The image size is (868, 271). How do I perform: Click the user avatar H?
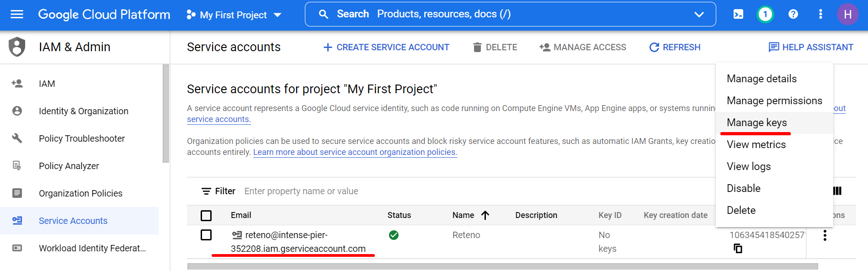(x=847, y=14)
